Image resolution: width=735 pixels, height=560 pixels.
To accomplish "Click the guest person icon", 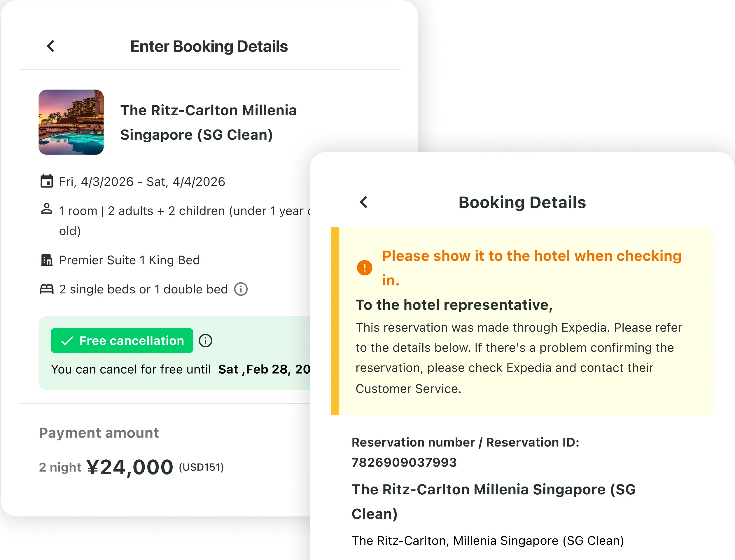I will point(47,209).
